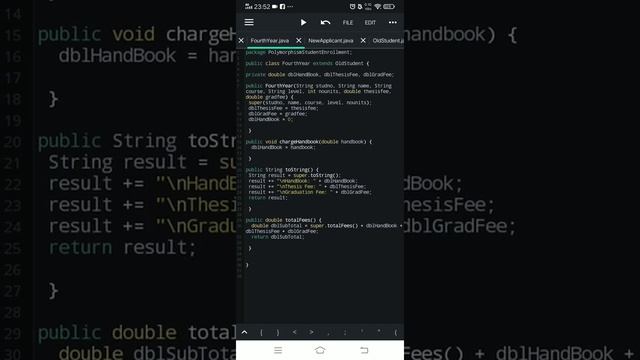Place cursor on the super(studno, name, course...) call

[310, 102]
